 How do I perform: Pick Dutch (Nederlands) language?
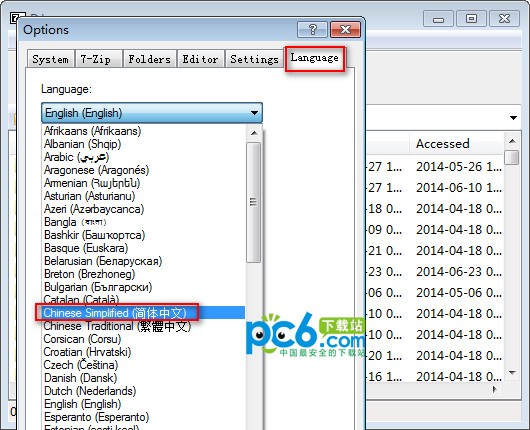click(144, 391)
